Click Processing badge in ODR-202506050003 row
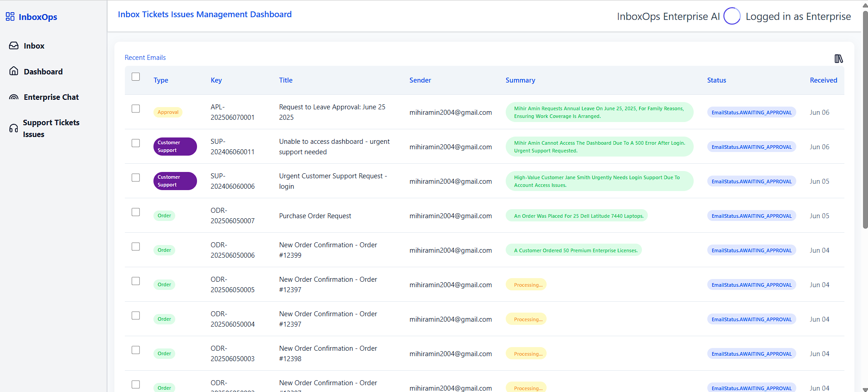 [x=526, y=353]
